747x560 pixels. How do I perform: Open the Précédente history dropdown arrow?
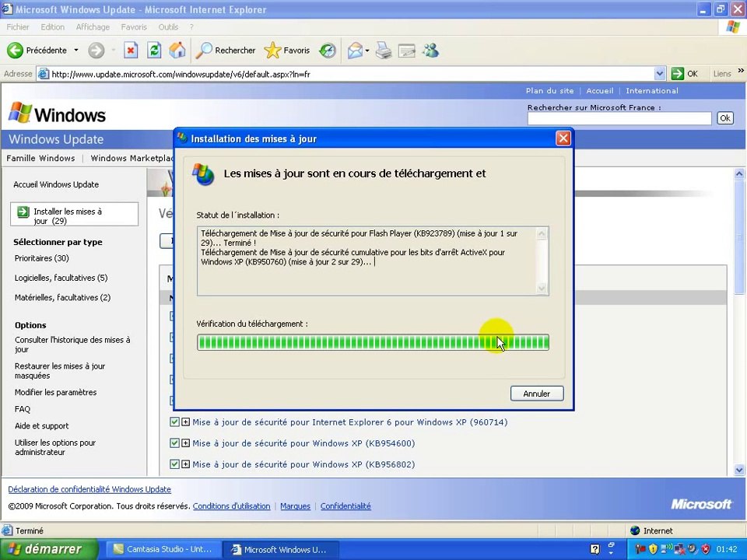pos(75,50)
